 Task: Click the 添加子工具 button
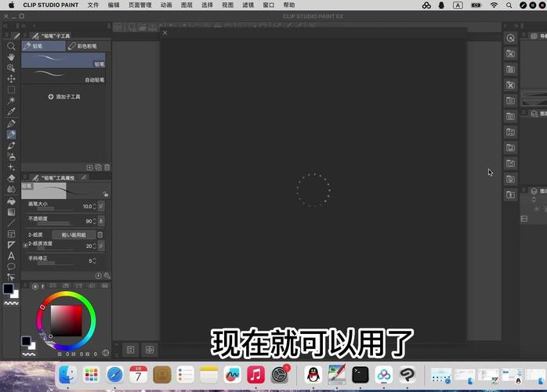(64, 96)
